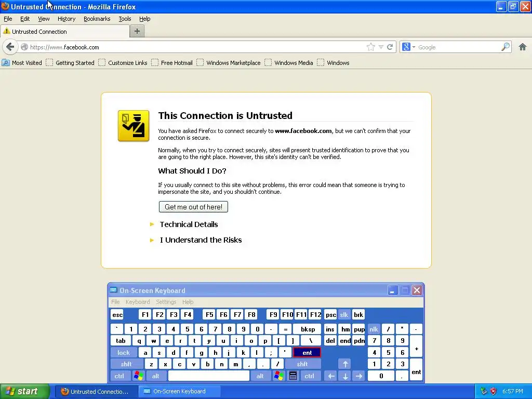The height and width of the screenshot is (399, 532).
Task: Click the space bar key
Action: pyautogui.click(x=209, y=376)
